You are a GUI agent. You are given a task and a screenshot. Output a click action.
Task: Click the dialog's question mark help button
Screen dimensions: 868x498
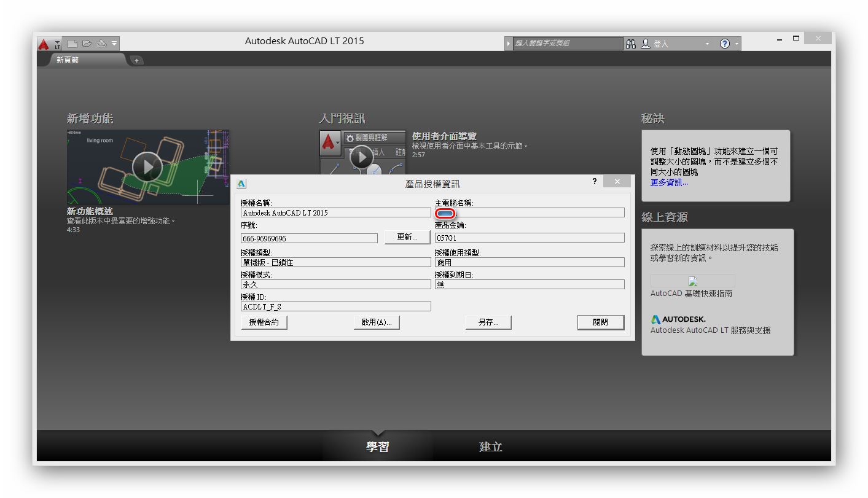pos(595,182)
